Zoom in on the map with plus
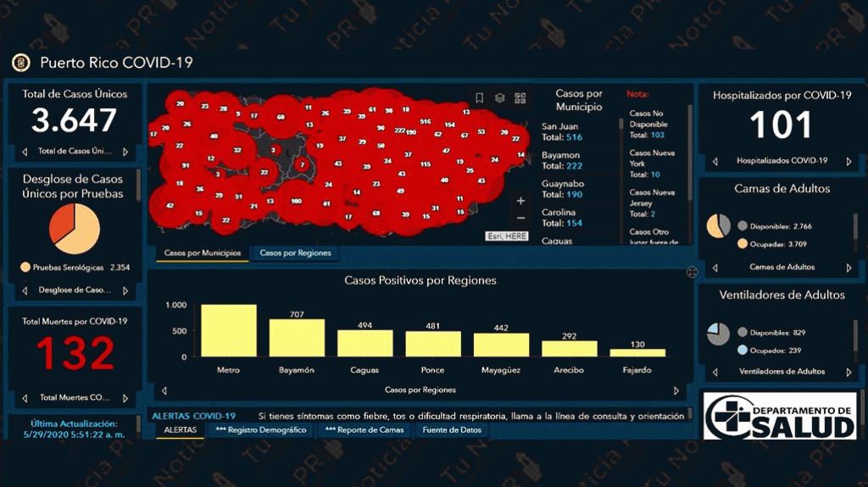 coord(520,202)
